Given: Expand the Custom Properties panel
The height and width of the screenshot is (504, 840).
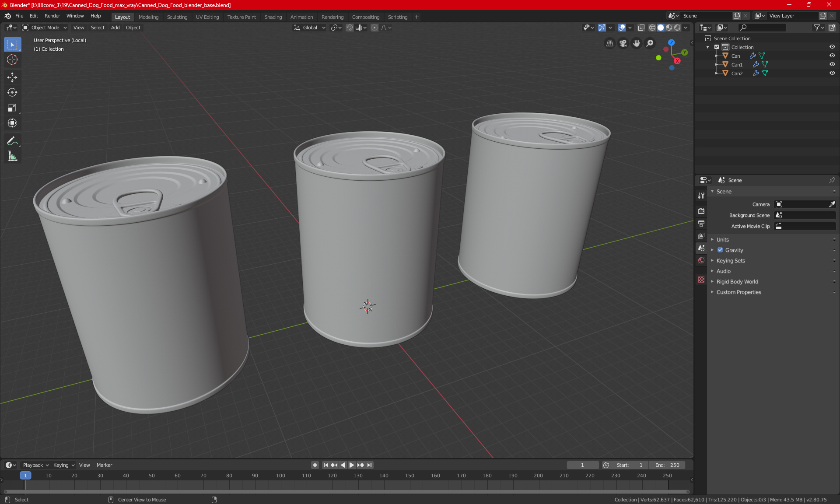Looking at the screenshot, I should tap(738, 292).
